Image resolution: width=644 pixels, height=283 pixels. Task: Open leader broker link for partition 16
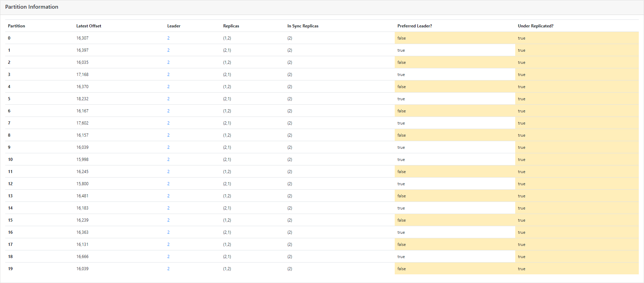(168, 232)
